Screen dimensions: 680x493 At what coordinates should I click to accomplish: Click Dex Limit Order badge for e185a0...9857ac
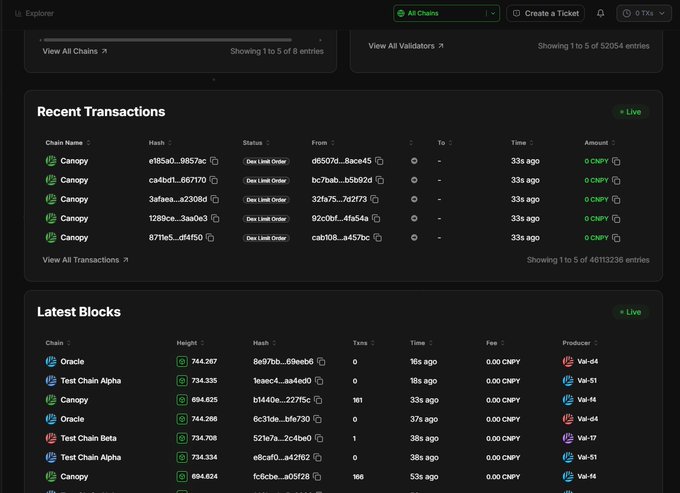coord(266,161)
